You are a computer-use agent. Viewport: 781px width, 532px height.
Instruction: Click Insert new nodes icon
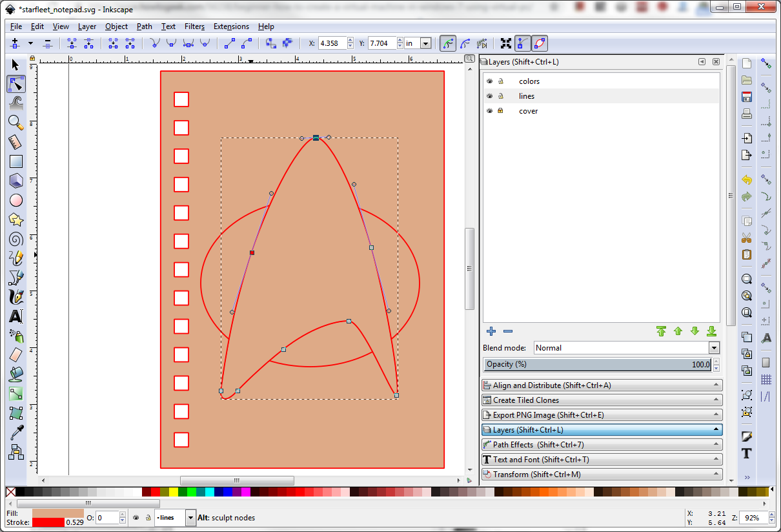14,43
